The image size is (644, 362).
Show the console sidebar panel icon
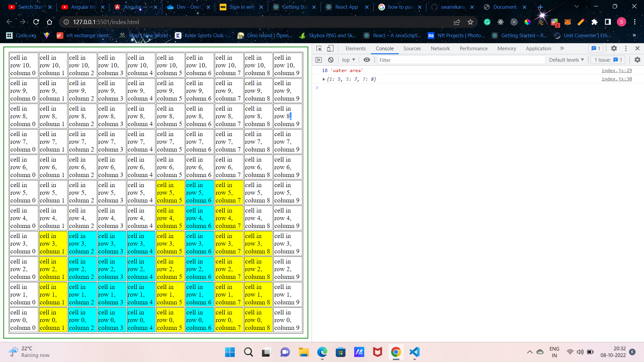[319, 60]
